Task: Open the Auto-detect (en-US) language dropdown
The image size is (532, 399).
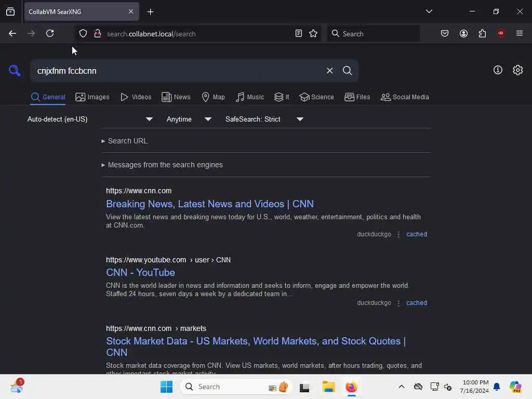Action: click(90, 119)
